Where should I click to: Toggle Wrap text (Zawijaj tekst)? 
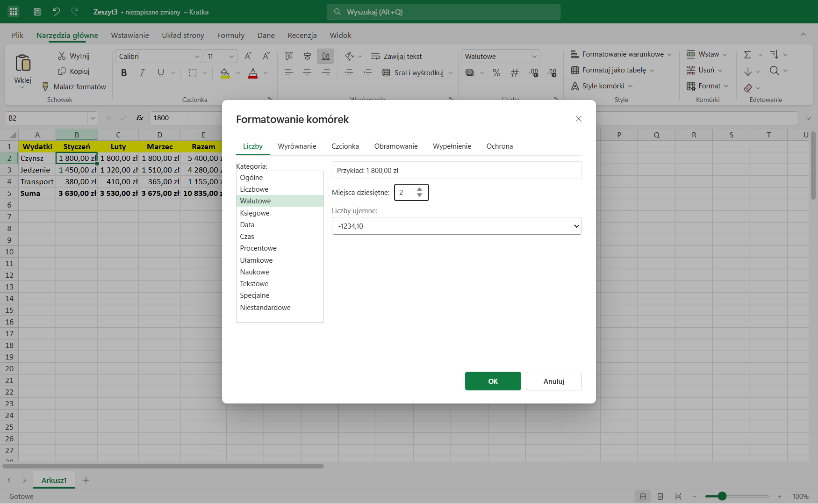point(396,56)
